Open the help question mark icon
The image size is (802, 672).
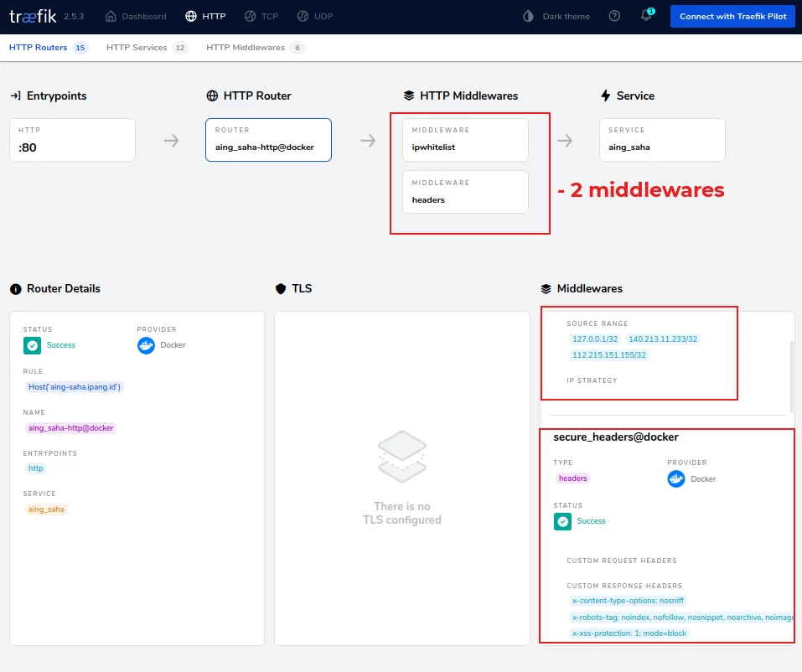click(x=615, y=17)
